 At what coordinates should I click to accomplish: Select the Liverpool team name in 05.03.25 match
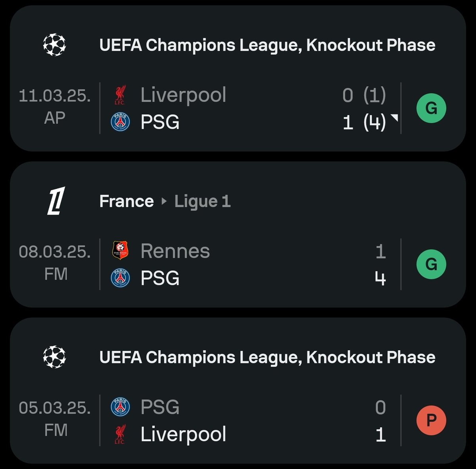(x=183, y=434)
